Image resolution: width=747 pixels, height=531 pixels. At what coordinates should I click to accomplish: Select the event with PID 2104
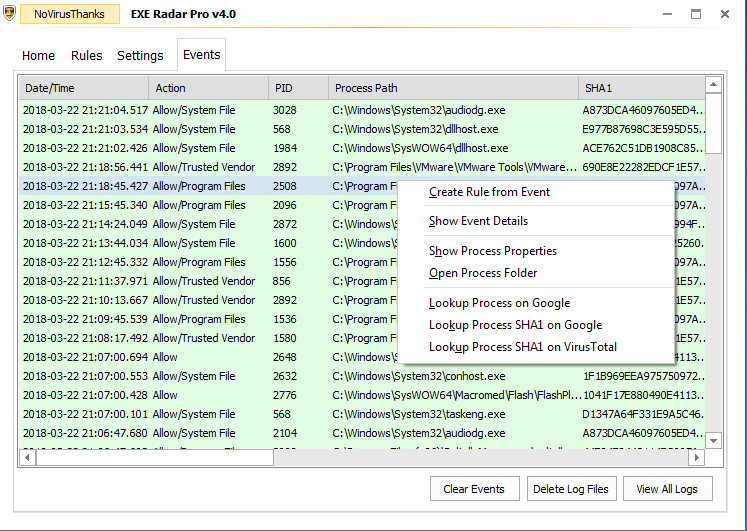362,433
